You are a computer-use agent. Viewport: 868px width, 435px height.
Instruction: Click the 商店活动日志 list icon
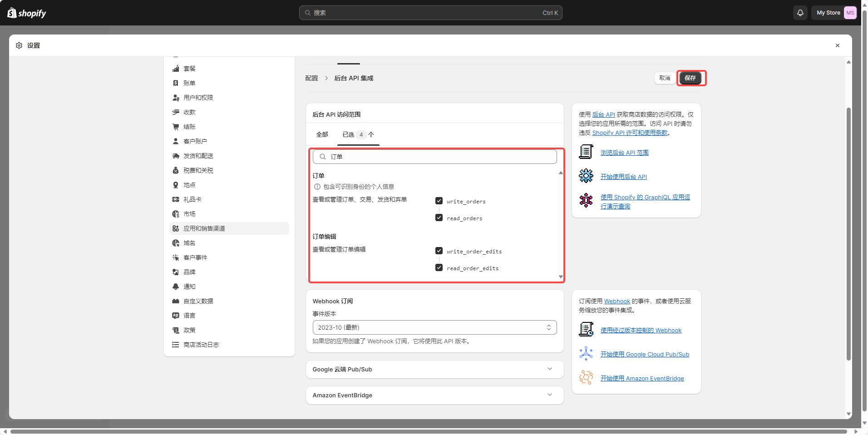(x=176, y=345)
